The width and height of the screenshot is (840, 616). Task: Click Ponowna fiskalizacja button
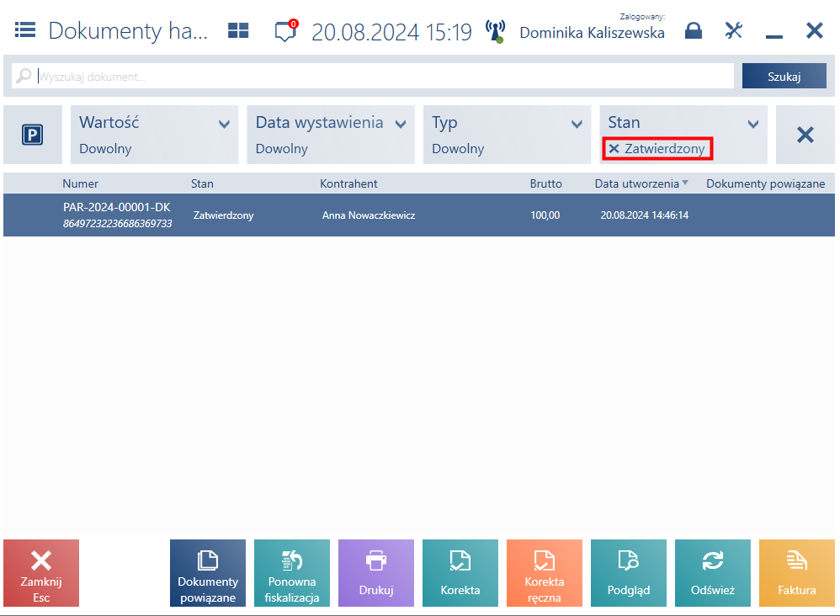coord(292,572)
